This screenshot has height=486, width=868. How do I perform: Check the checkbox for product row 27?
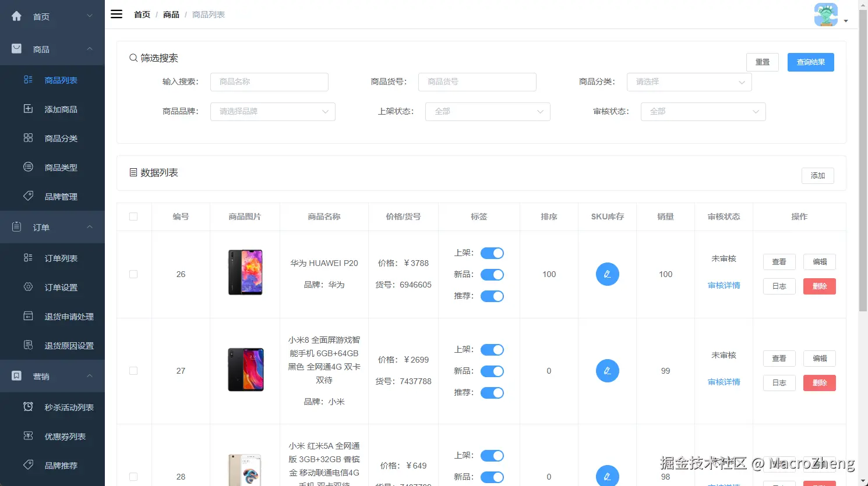click(133, 371)
